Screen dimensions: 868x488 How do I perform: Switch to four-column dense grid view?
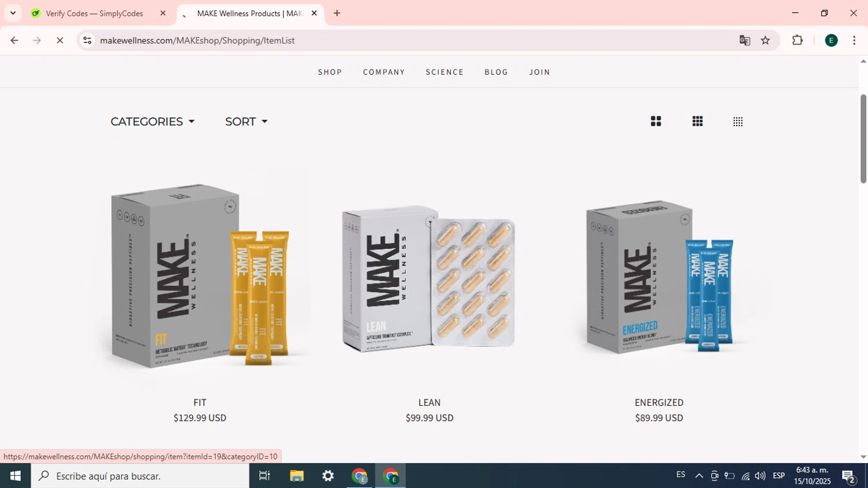(x=738, y=122)
